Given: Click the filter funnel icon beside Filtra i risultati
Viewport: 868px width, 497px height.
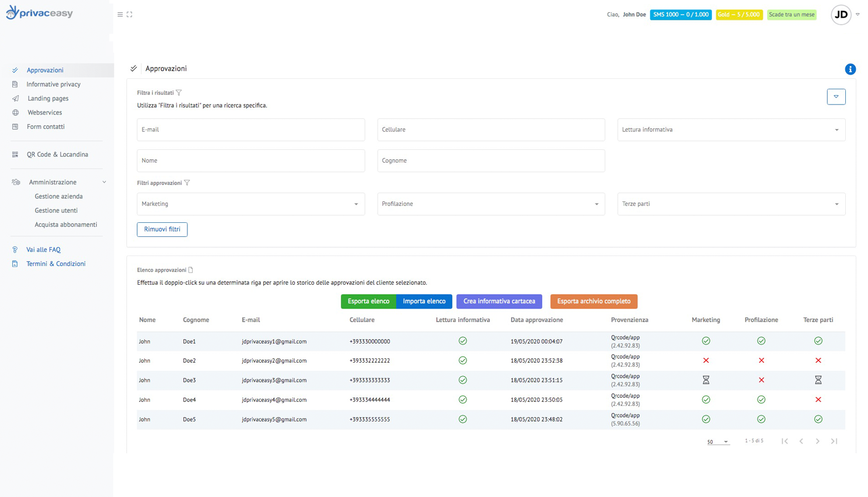Looking at the screenshot, I should pyautogui.click(x=179, y=93).
